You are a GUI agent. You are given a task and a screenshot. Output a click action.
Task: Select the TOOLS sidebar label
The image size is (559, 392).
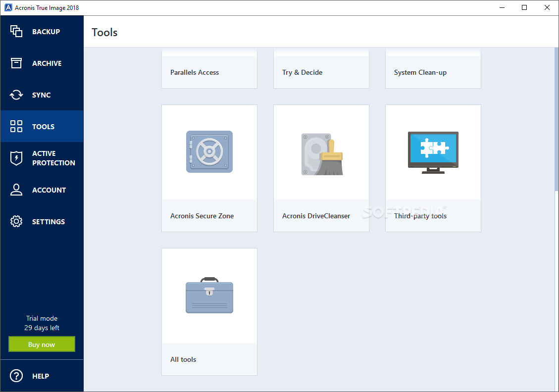pos(43,127)
